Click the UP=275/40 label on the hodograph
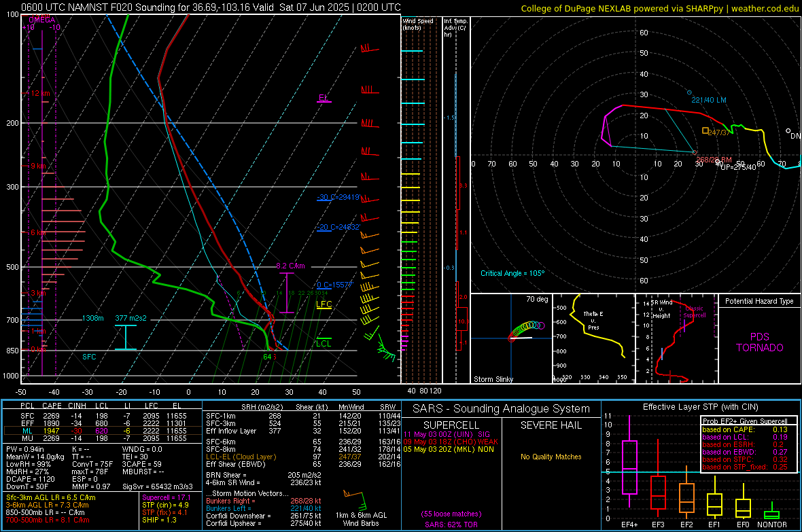The image size is (802, 532). 738,166
